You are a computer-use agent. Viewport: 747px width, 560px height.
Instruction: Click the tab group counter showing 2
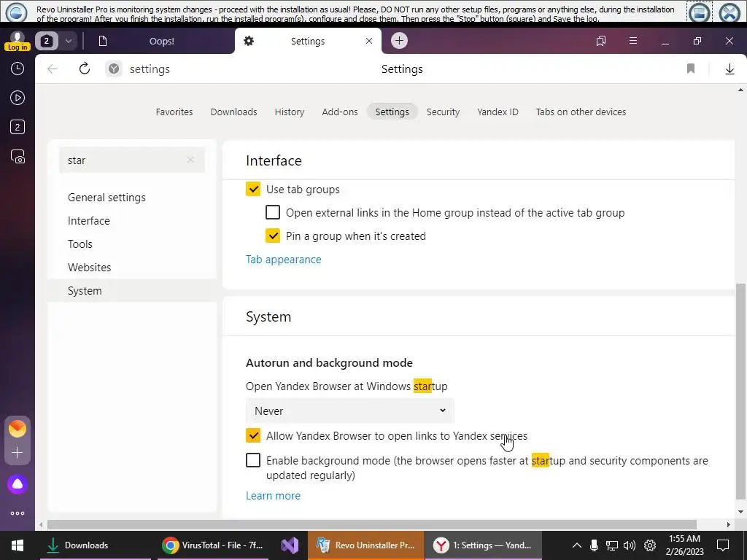click(x=46, y=41)
